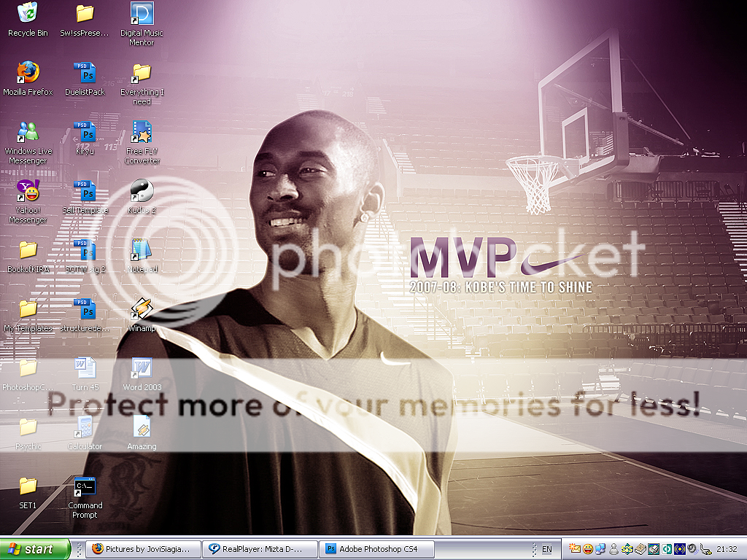Launch Windows Live Messenger from the desktop

click(x=28, y=133)
